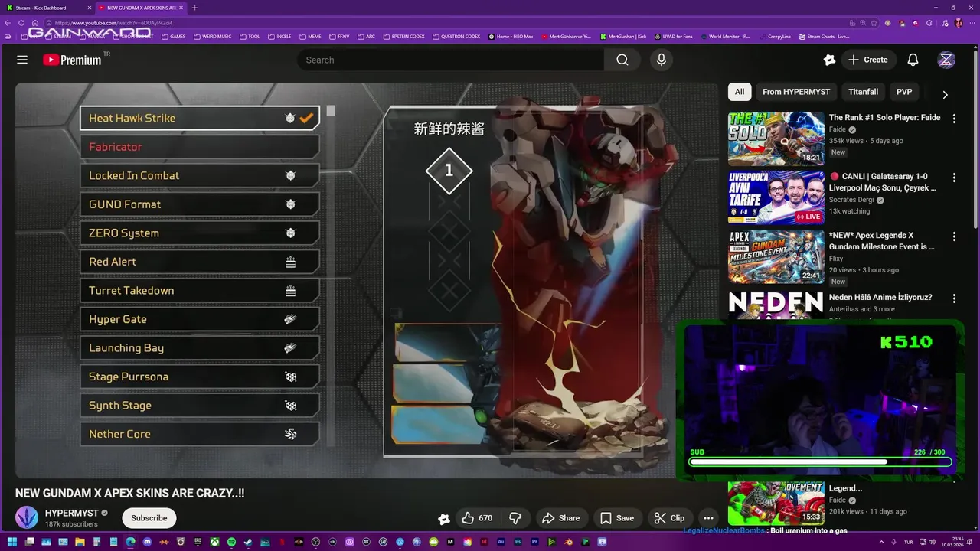Open Spotify from the taskbar

pos(231,542)
